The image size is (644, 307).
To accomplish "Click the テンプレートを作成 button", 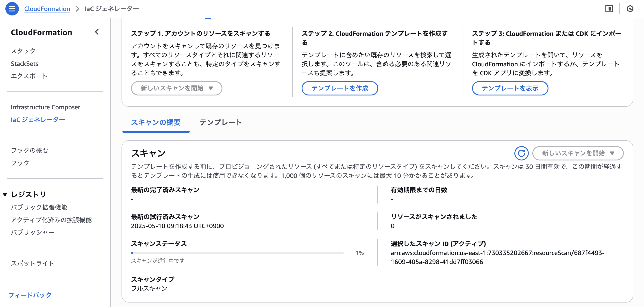I will coord(339,88).
